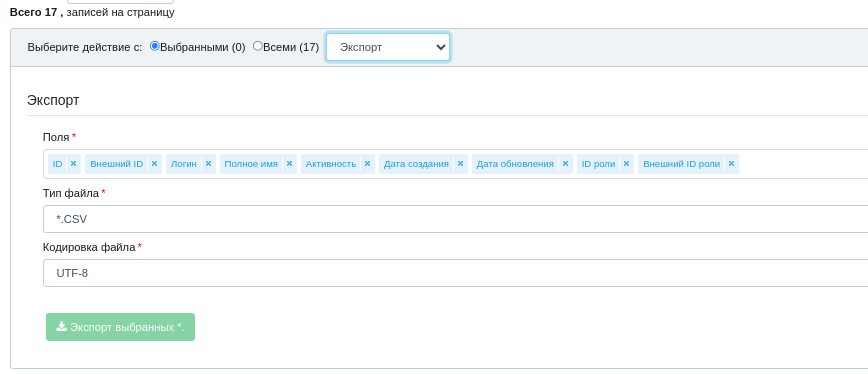This screenshot has height=374, width=868.
Task: Remove the Логин field tag
Action: (208, 164)
